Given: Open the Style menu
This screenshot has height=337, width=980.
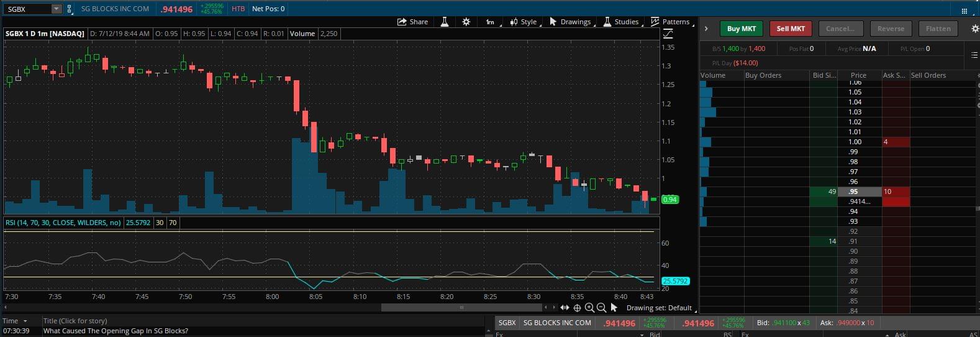Looking at the screenshot, I should tap(524, 22).
